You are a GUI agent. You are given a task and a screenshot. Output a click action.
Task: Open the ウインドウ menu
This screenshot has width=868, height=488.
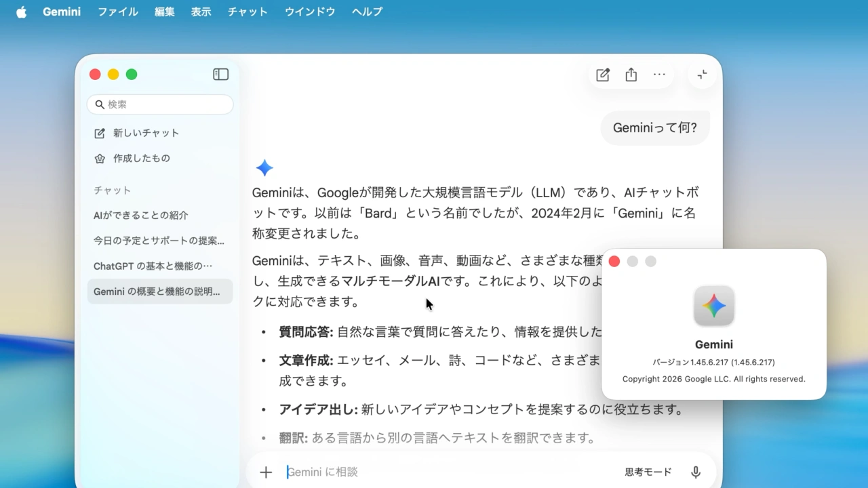click(309, 12)
